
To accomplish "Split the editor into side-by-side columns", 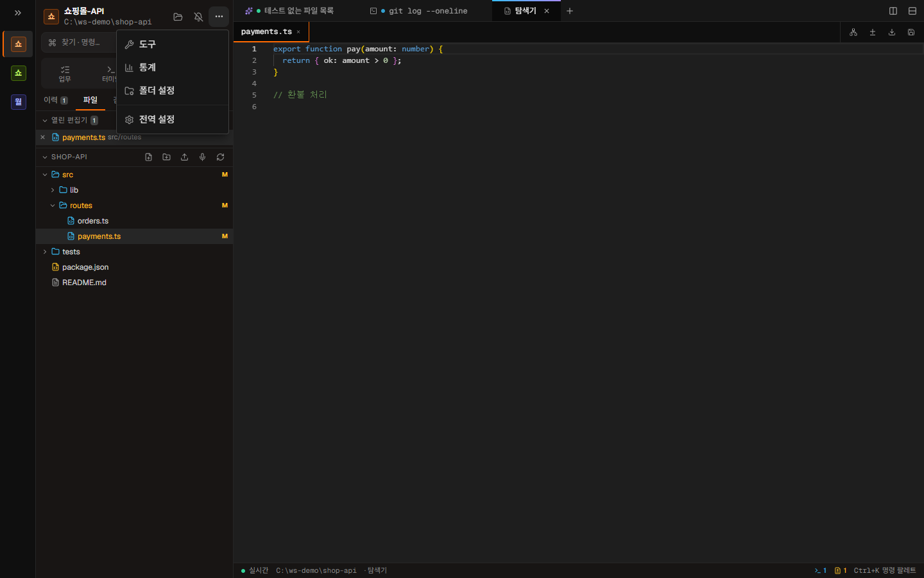I will [893, 11].
